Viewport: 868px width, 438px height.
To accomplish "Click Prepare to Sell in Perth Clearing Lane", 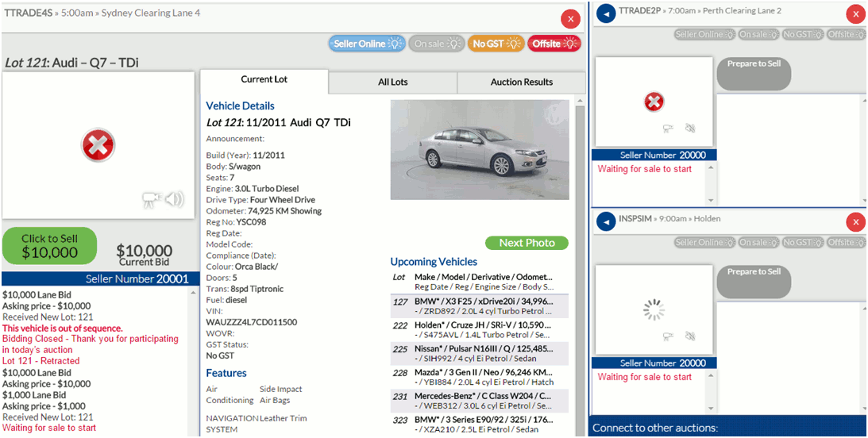I will coord(754,73).
